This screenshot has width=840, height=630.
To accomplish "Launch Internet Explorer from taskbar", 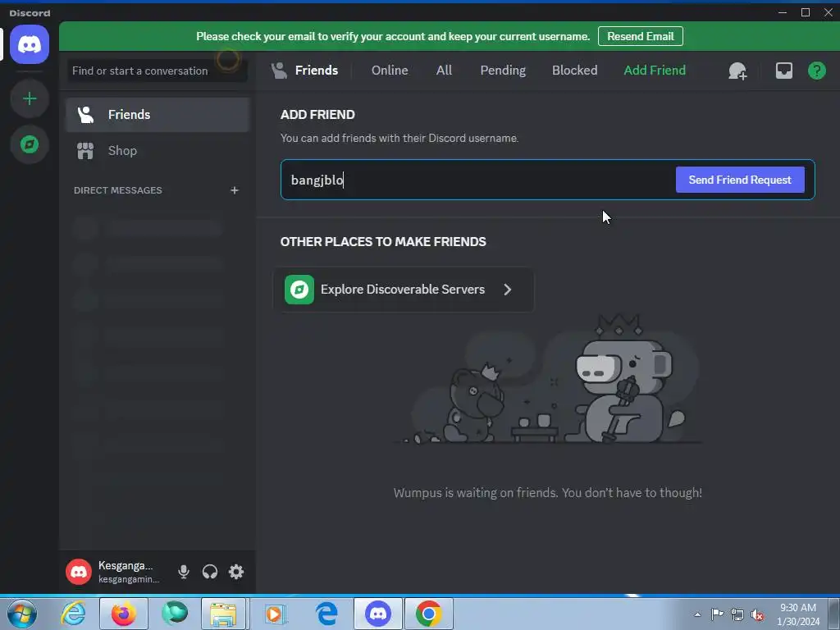I will pyautogui.click(x=73, y=614).
